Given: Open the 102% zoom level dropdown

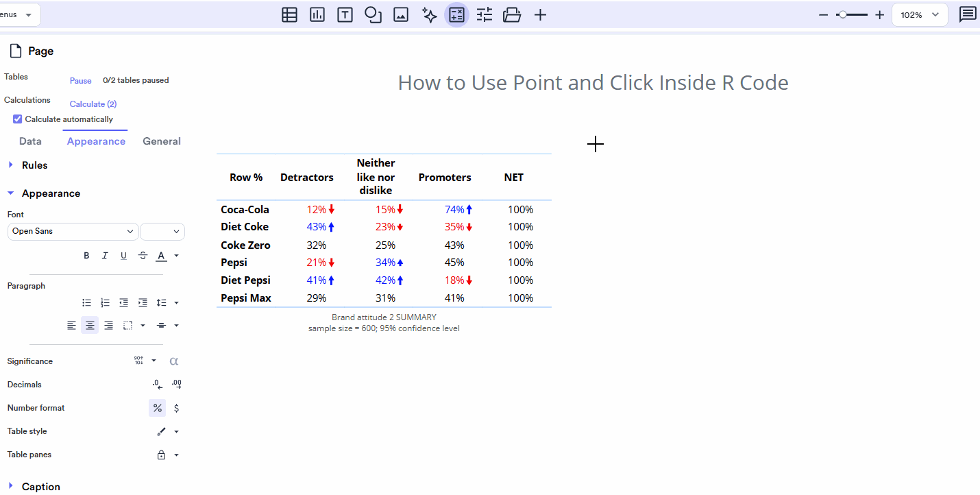Looking at the screenshot, I should (920, 14).
